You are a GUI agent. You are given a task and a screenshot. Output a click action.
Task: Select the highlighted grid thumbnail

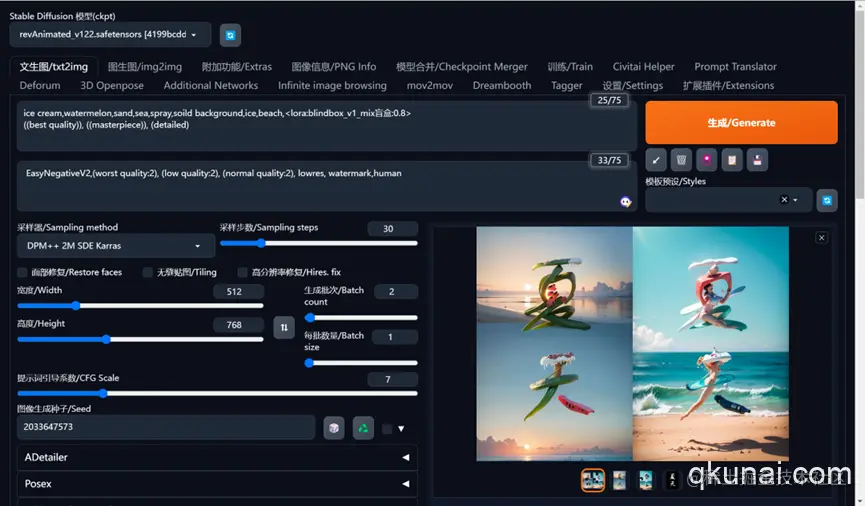point(592,480)
